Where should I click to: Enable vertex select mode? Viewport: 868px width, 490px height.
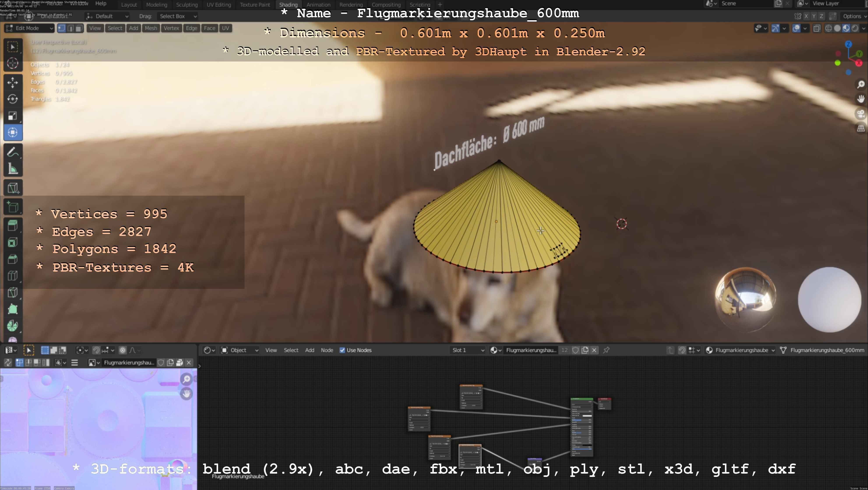pyautogui.click(x=62, y=28)
